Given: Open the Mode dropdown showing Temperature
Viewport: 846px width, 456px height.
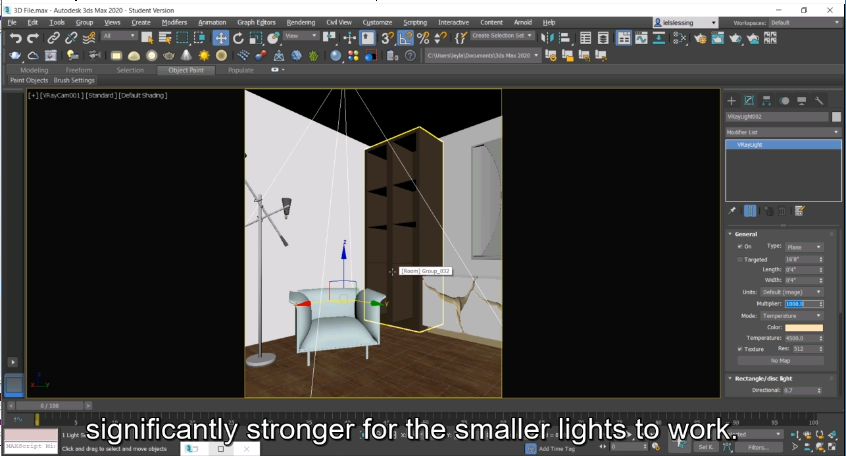Looking at the screenshot, I should click(792, 316).
